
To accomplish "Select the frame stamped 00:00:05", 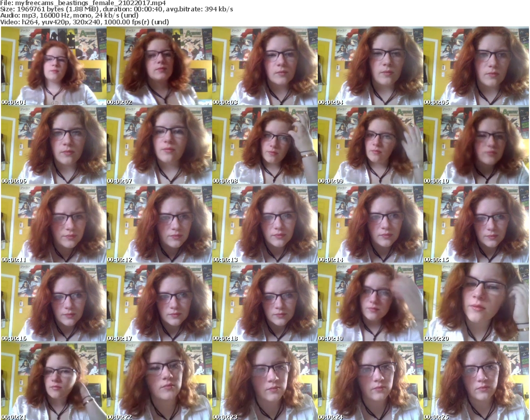I will click(476, 66).
